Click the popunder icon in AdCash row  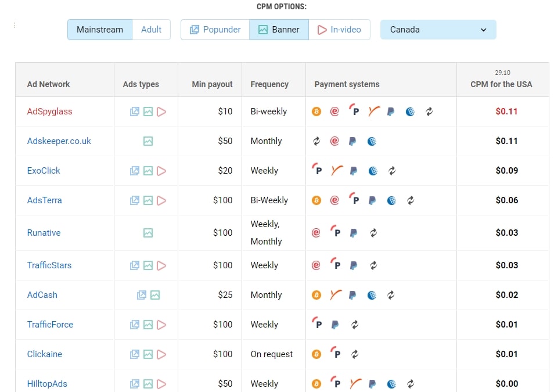(141, 296)
